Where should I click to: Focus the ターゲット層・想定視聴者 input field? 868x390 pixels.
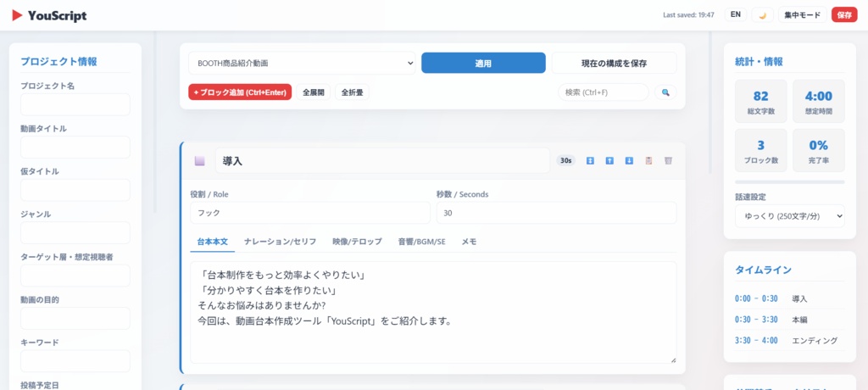coord(75,276)
